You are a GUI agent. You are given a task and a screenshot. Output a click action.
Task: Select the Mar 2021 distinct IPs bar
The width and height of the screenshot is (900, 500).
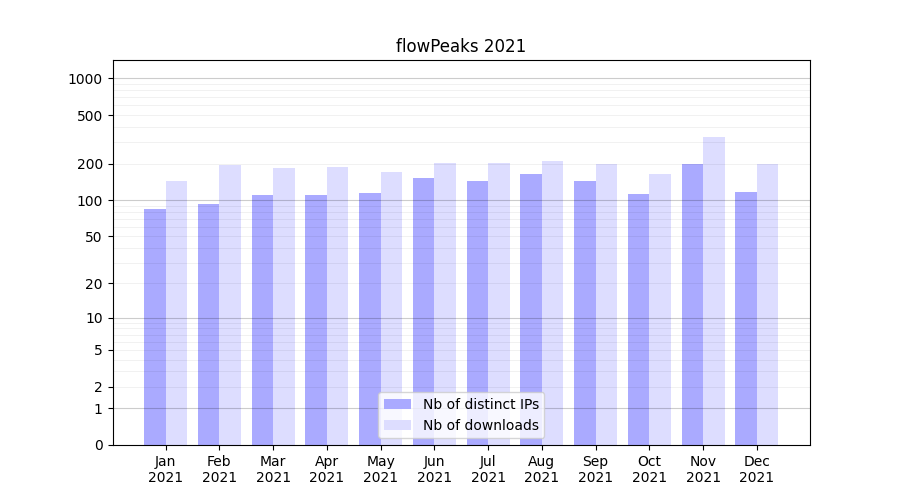tap(262, 319)
